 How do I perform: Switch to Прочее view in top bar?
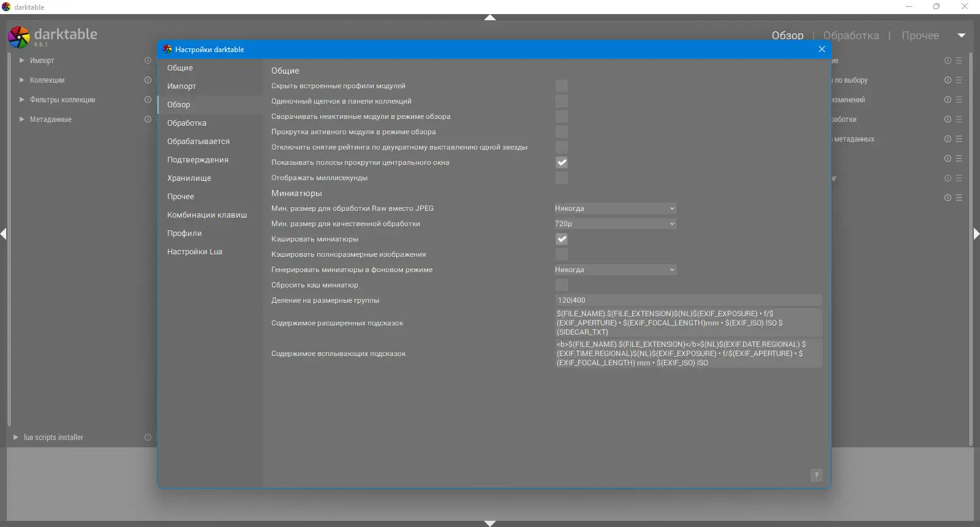[920, 36]
